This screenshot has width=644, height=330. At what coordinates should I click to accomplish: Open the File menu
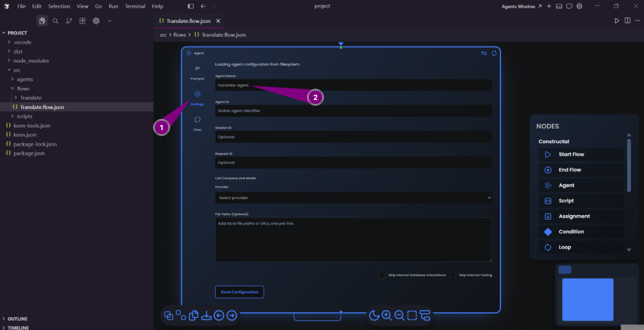tap(22, 6)
